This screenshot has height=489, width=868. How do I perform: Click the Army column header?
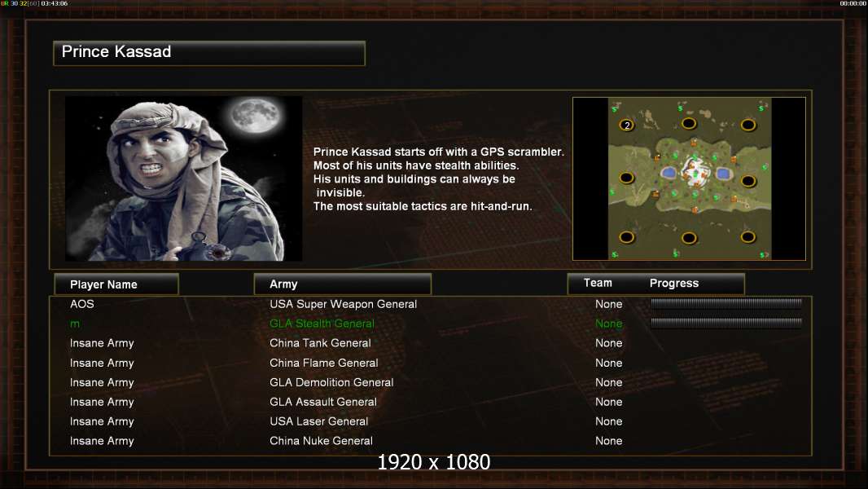342,284
